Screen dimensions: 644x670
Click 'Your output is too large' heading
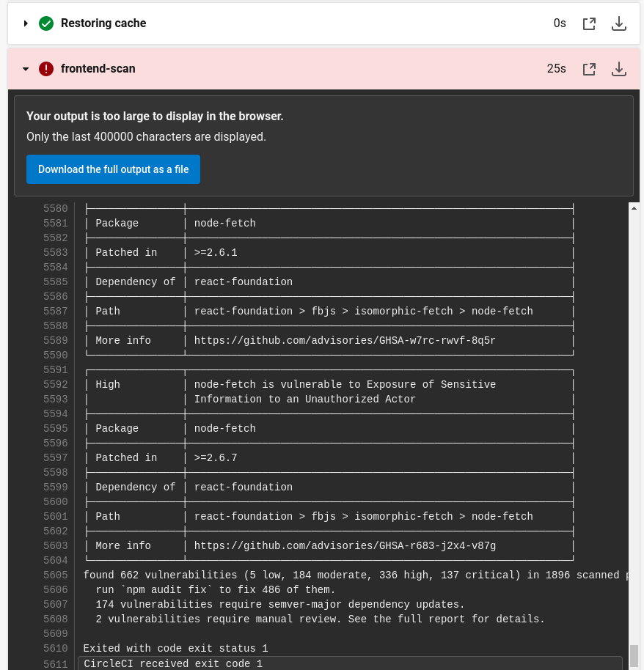click(x=155, y=117)
